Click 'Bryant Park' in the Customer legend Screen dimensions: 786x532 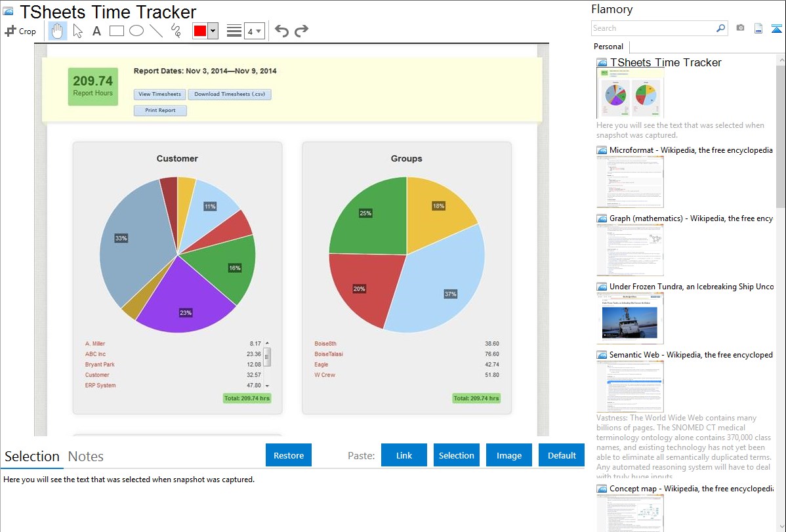point(100,365)
